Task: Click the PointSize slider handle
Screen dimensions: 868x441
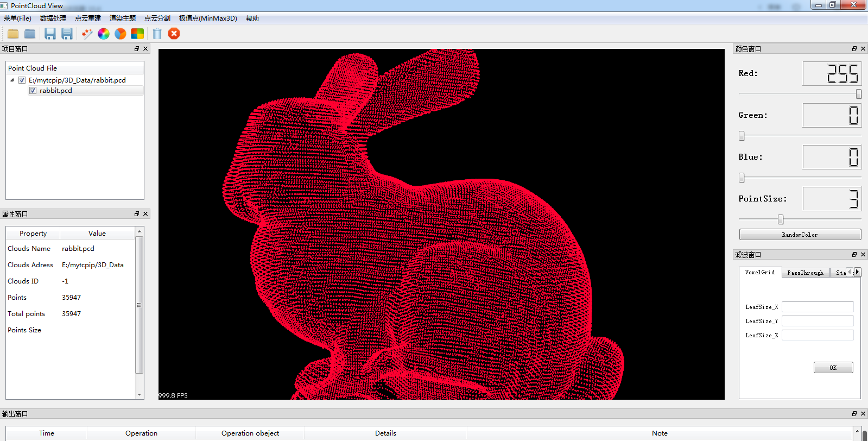Action: [x=781, y=219]
